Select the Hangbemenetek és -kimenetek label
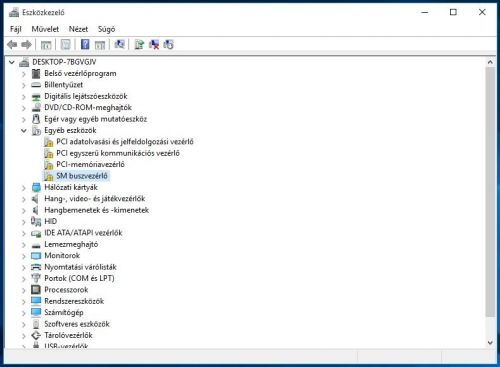500x367 pixels. coord(96,210)
